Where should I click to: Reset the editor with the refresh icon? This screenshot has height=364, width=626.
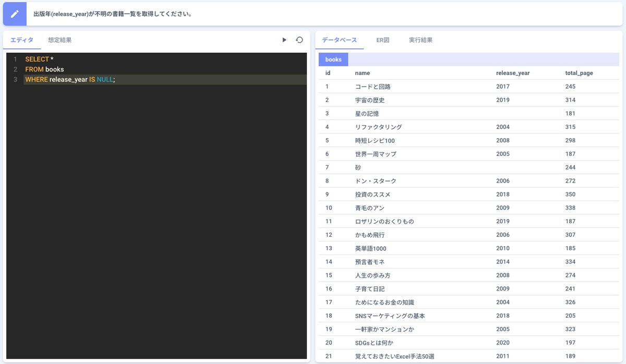(299, 40)
